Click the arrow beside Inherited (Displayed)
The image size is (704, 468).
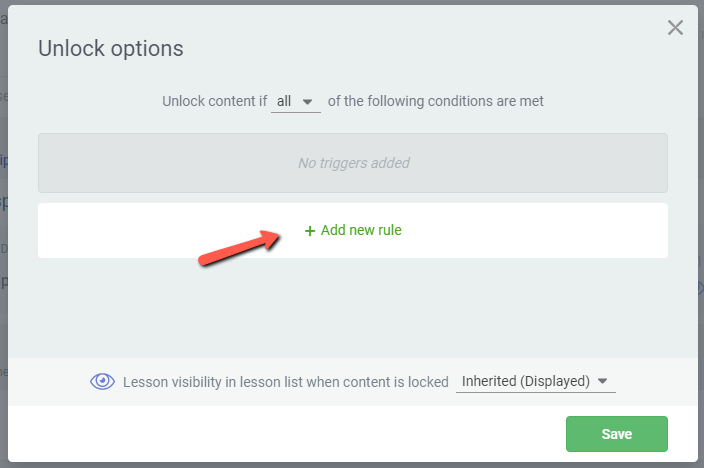tap(602, 382)
